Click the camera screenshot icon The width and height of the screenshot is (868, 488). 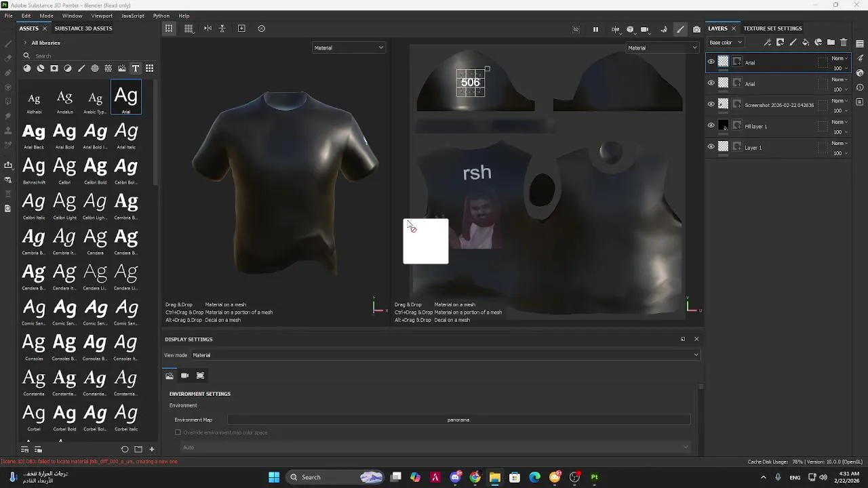[x=696, y=29]
